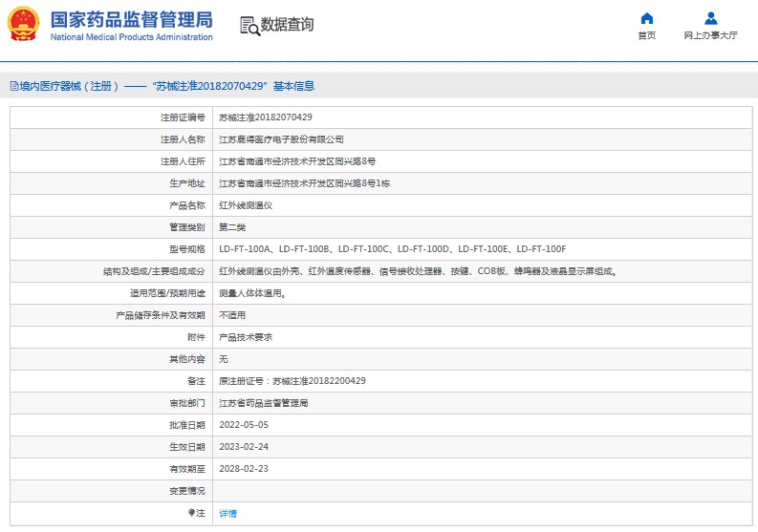The height and width of the screenshot is (532, 758).
Task: Click management class 第二类
Action: click(232, 227)
